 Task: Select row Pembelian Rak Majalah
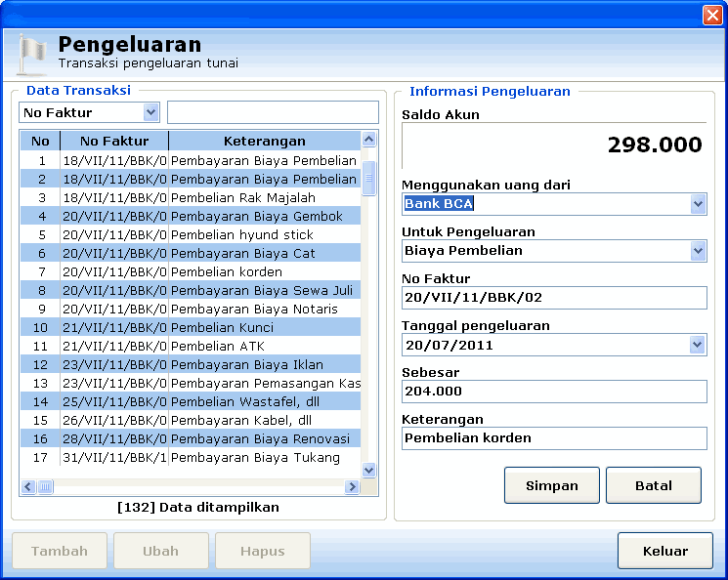point(191,197)
